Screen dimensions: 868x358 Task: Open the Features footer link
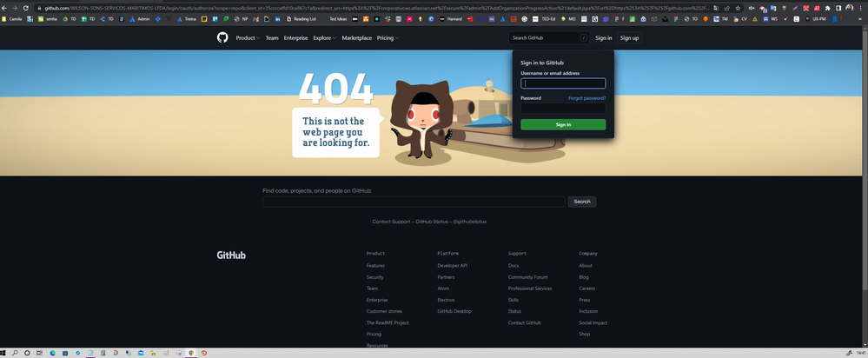tap(375, 266)
